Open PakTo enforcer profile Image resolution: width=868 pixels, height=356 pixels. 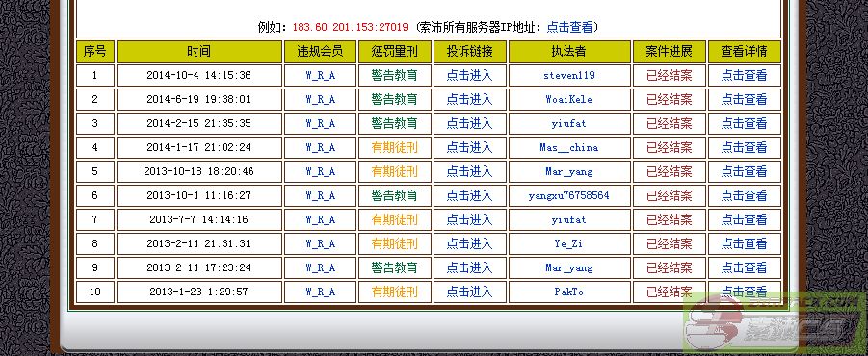tap(569, 292)
